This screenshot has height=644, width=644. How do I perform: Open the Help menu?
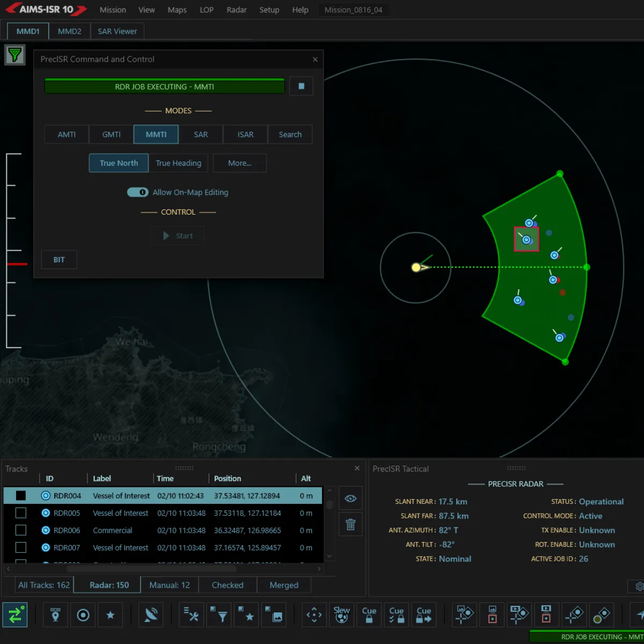[301, 10]
